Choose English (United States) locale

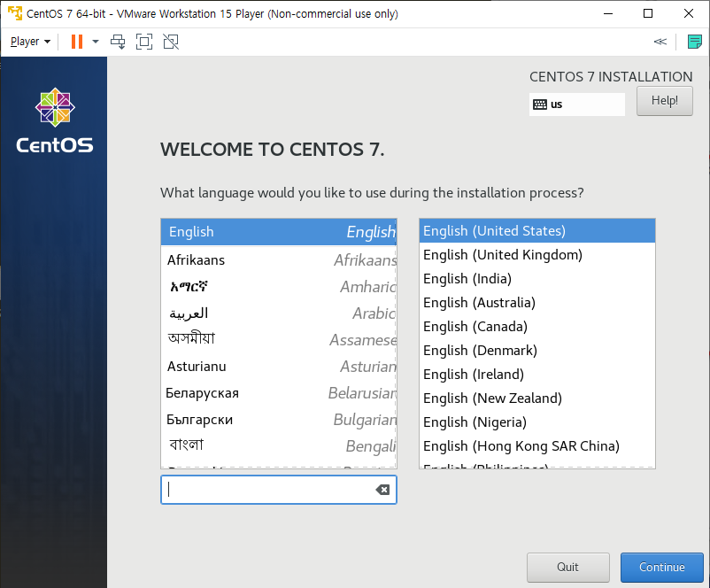537,231
